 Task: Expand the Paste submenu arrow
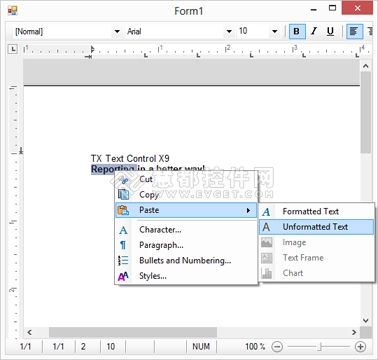coord(248,210)
